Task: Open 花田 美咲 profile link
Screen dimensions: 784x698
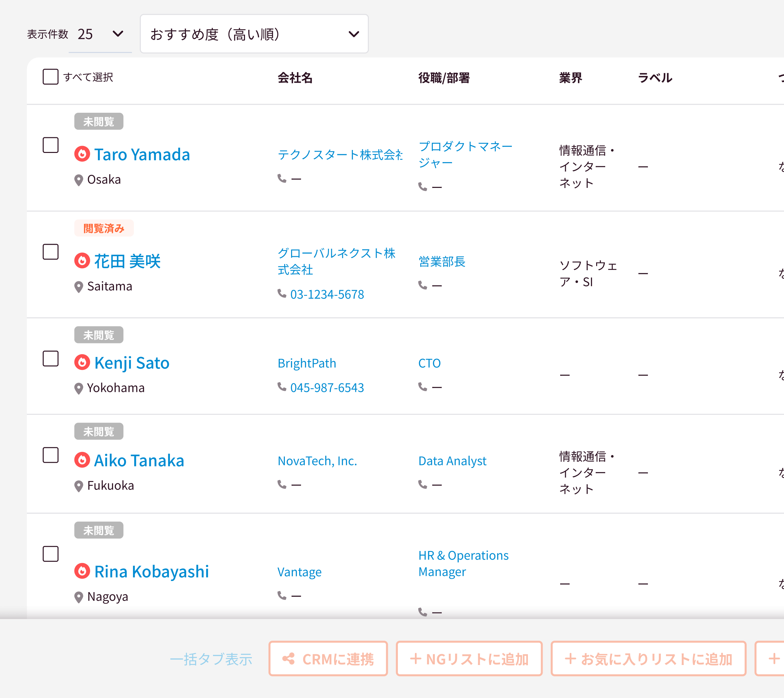Action: pyautogui.click(x=127, y=261)
